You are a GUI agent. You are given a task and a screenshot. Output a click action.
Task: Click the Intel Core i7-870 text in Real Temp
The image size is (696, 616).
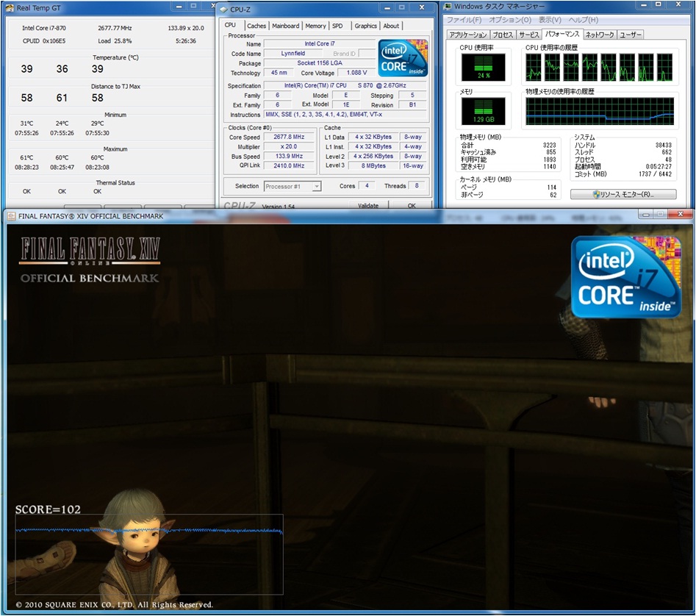tap(44, 28)
